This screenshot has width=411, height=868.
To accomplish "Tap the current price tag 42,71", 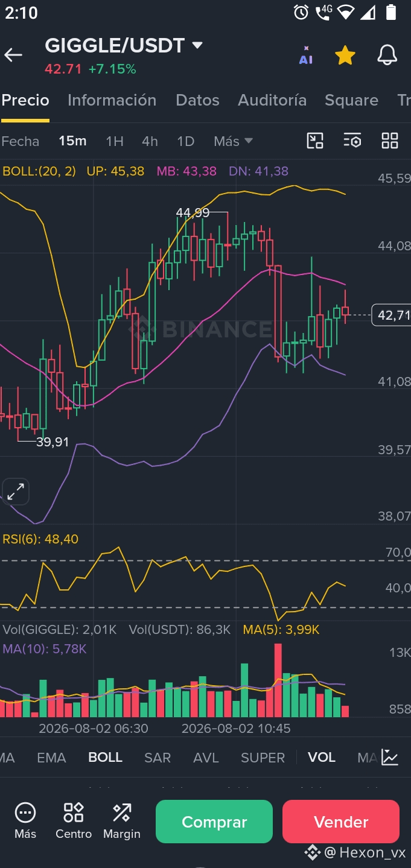I will click(x=392, y=315).
